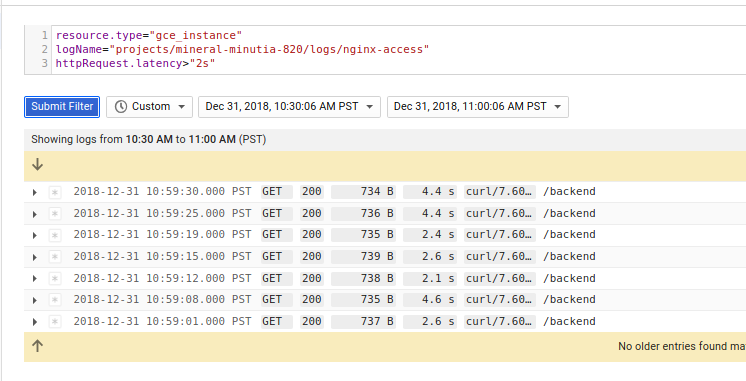
Task: Click the 738 B size chip
Action: click(x=363, y=278)
